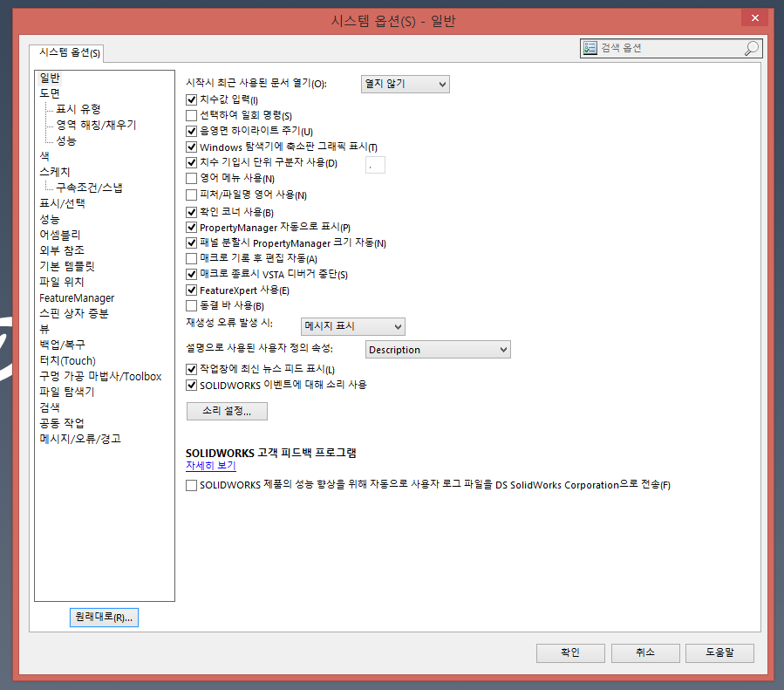Enable 선택하여 일회 명령

[x=190, y=115]
